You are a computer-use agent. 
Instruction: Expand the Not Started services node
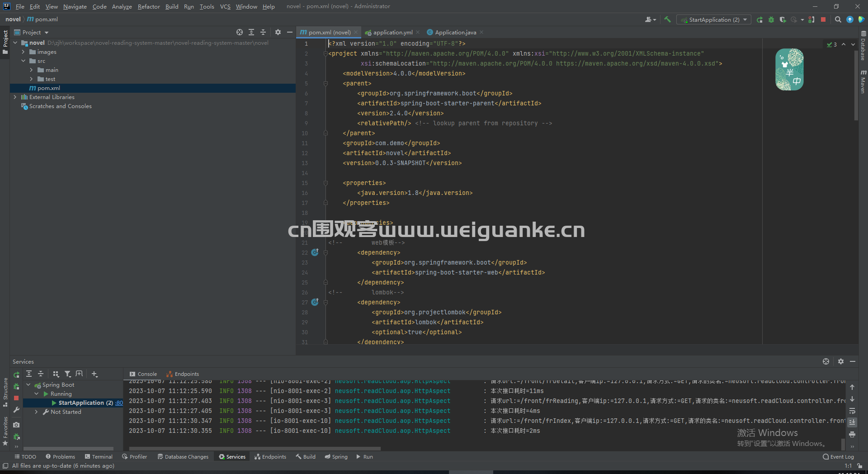pyautogui.click(x=37, y=412)
